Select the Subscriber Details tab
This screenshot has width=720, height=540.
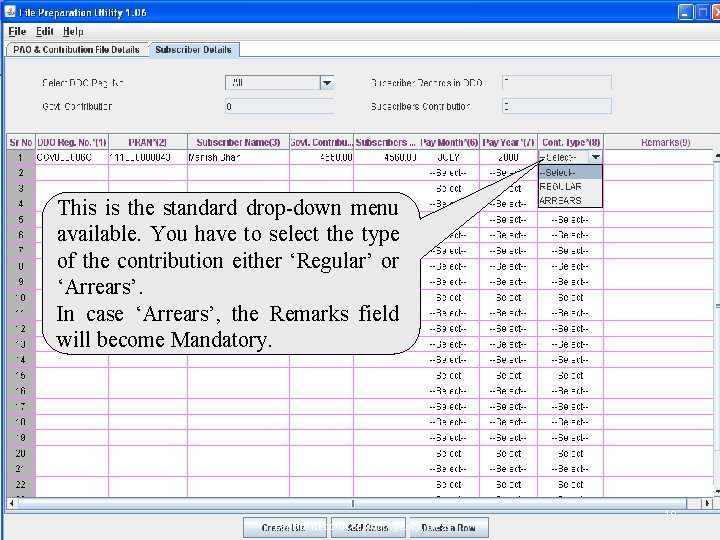click(x=193, y=50)
